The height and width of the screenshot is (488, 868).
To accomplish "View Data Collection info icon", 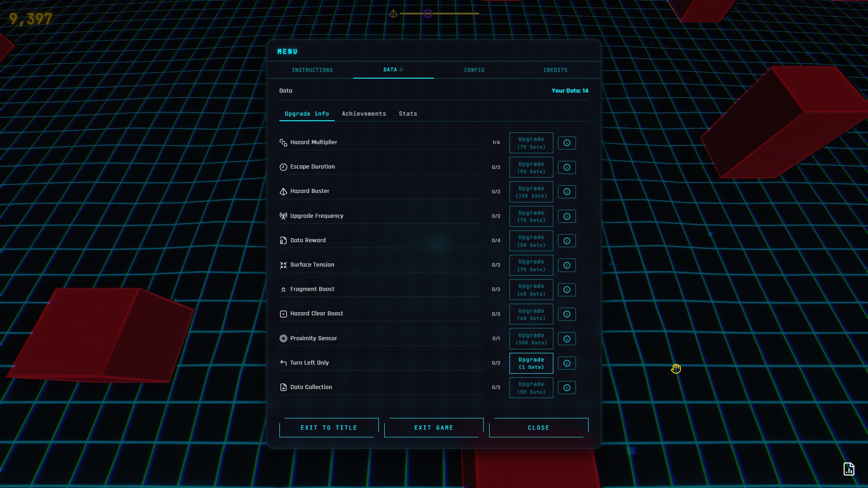I will click(566, 388).
